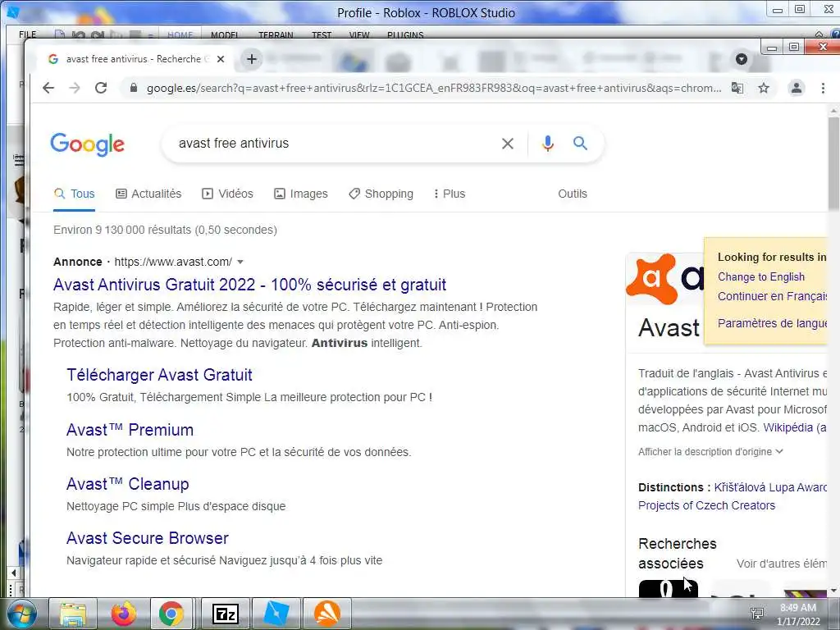Click the scroll down arrow of the page
840x630 pixels.
pyautogui.click(x=833, y=591)
